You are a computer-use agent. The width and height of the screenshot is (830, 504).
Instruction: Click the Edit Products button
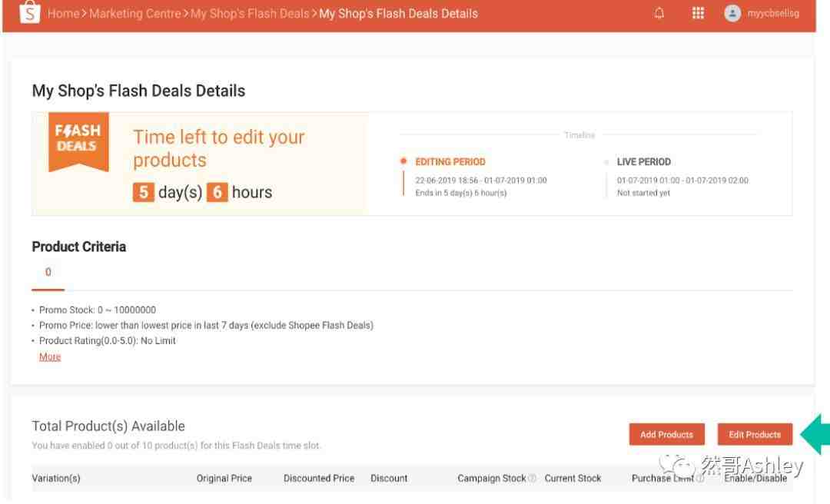(755, 435)
